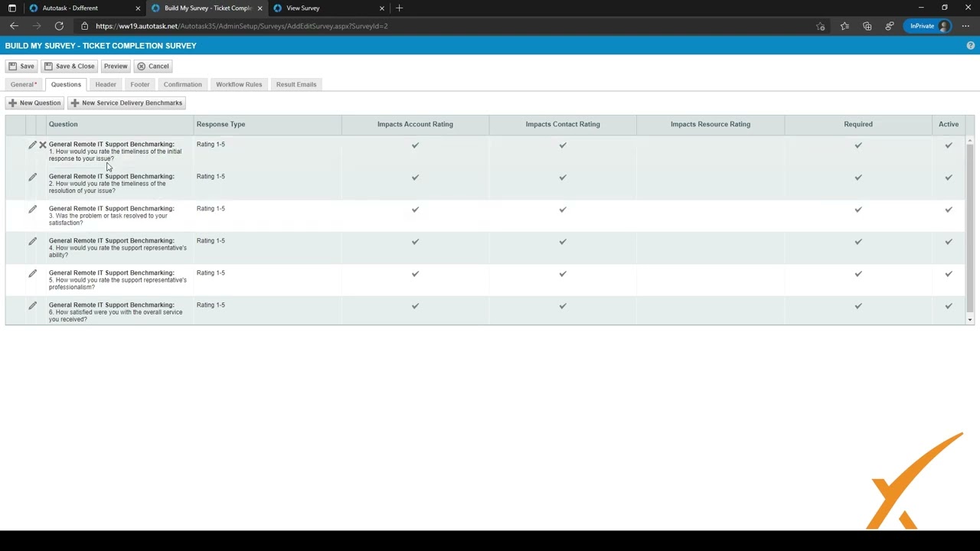Click the browser address bar URL
The width and height of the screenshot is (980, 551).
click(242, 26)
